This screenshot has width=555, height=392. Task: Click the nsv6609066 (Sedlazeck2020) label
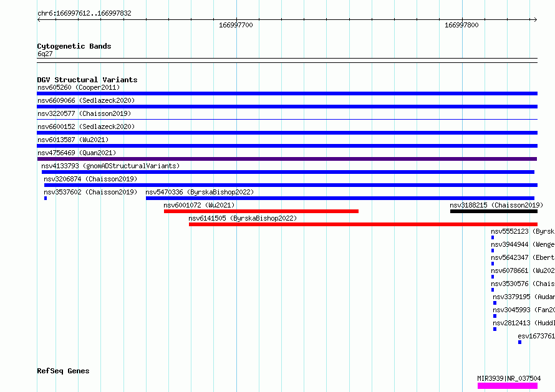coord(86,100)
